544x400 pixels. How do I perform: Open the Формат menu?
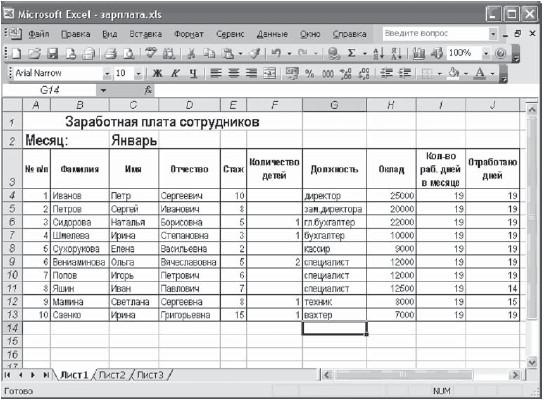pyautogui.click(x=189, y=34)
